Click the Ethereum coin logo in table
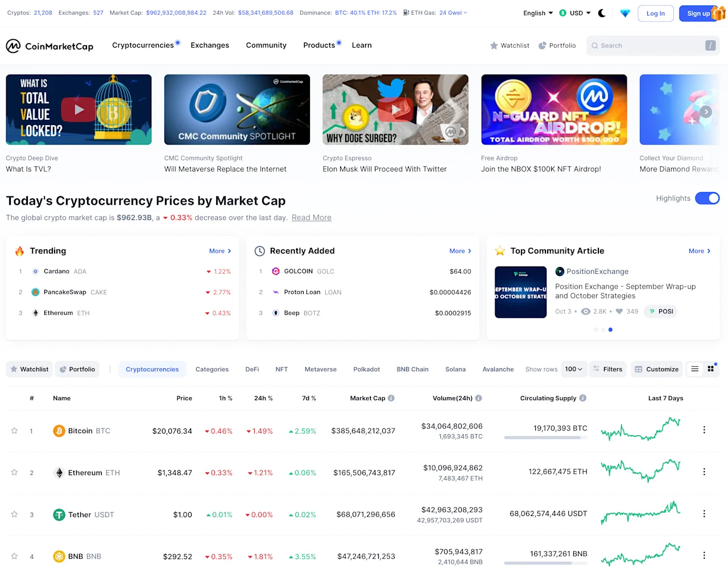 59,473
